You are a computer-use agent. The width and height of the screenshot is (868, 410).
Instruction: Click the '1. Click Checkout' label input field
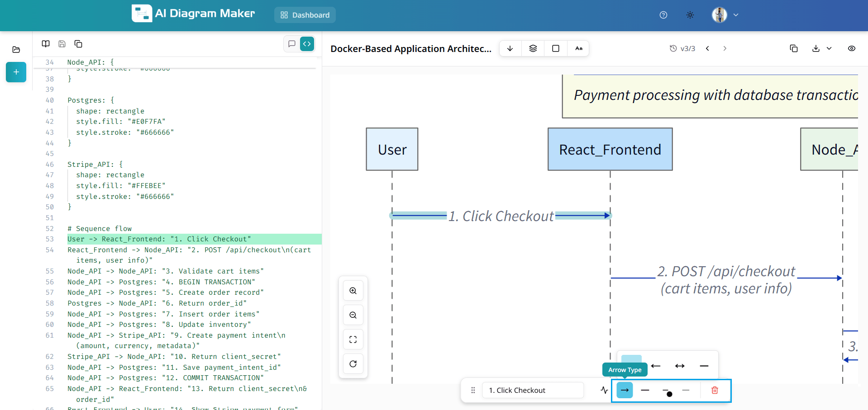click(533, 390)
